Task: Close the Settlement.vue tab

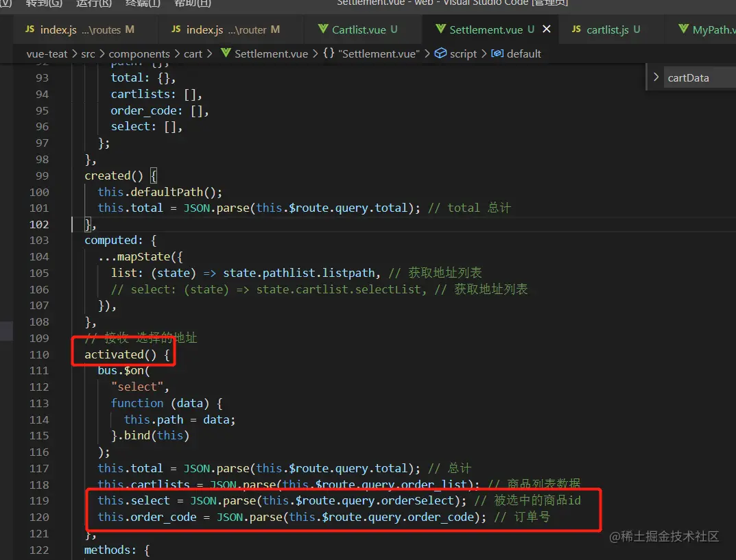Action: (547, 29)
